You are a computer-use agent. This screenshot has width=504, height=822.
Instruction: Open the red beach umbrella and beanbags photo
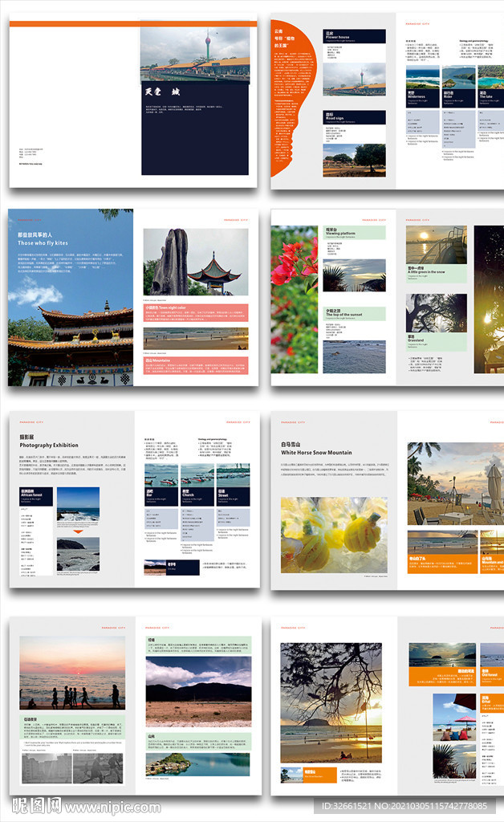coord(455,717)
